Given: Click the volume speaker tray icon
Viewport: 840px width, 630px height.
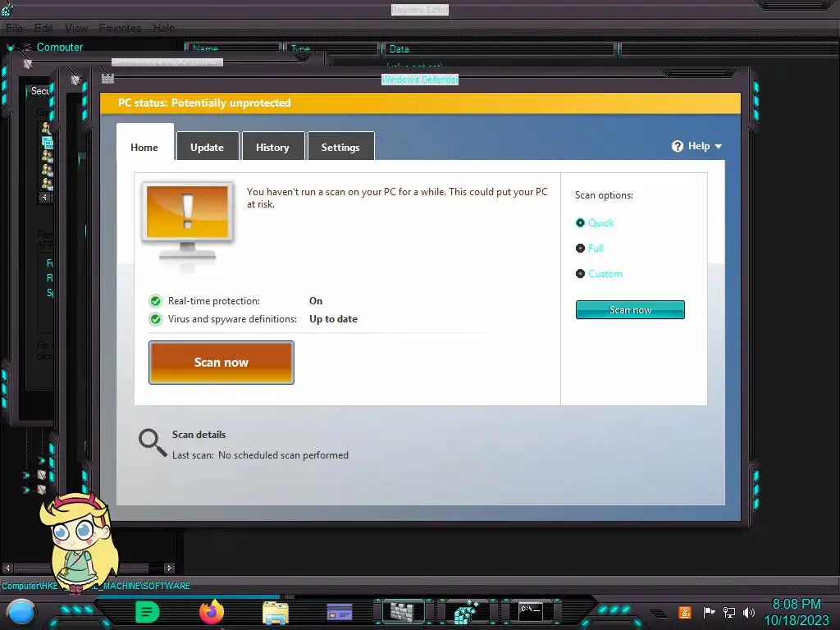Looking at the screenshot, I should pyautogui.click(x=749, y=612).
